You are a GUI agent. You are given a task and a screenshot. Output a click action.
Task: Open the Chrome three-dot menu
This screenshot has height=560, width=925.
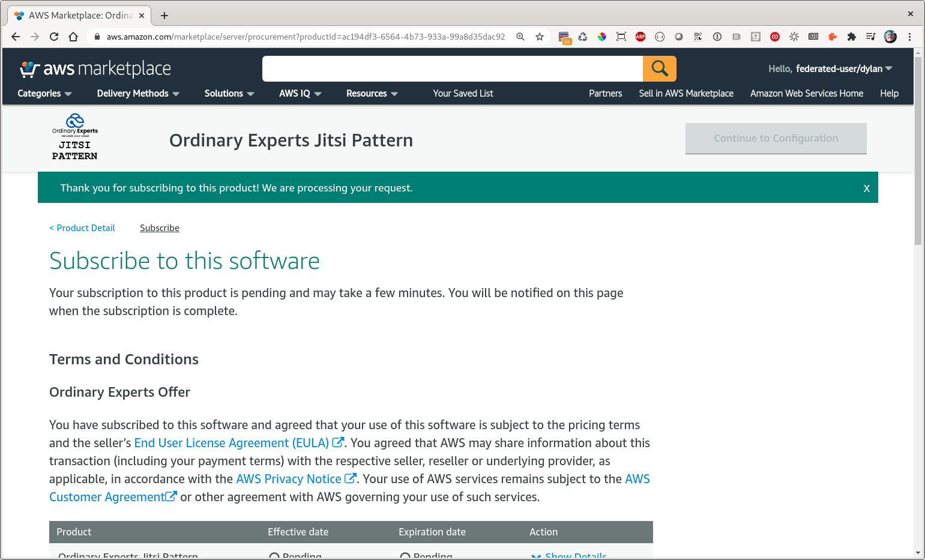pyautogui.click(x=909, y=37)
